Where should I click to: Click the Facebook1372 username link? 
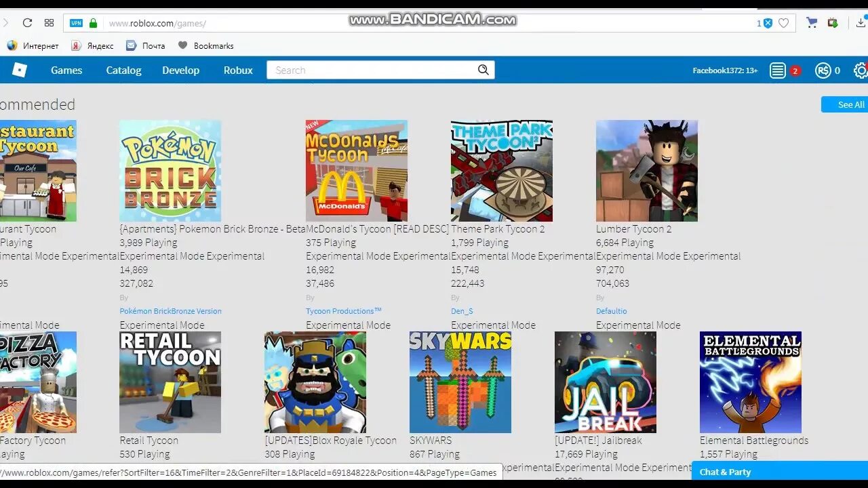pyautogui.click(x=725, y=70)
